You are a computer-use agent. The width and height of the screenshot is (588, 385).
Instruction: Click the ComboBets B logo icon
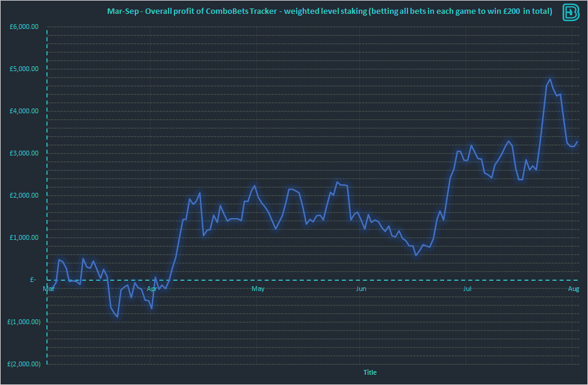(x=571, y=12)
